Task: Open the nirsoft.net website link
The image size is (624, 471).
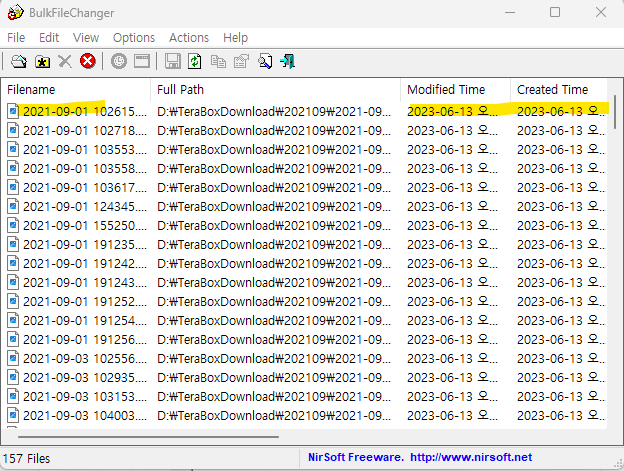Action: click(x=470, y=458)
